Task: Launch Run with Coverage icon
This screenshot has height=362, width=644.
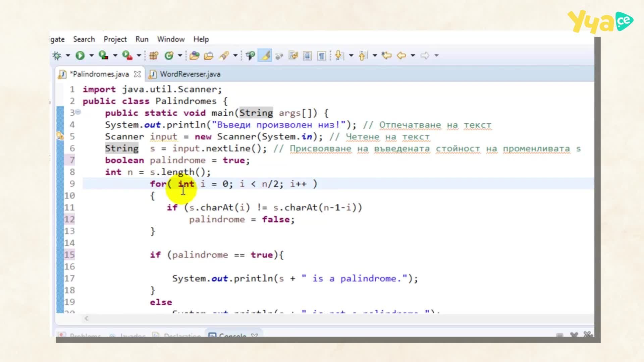Action: click(103, 55)
